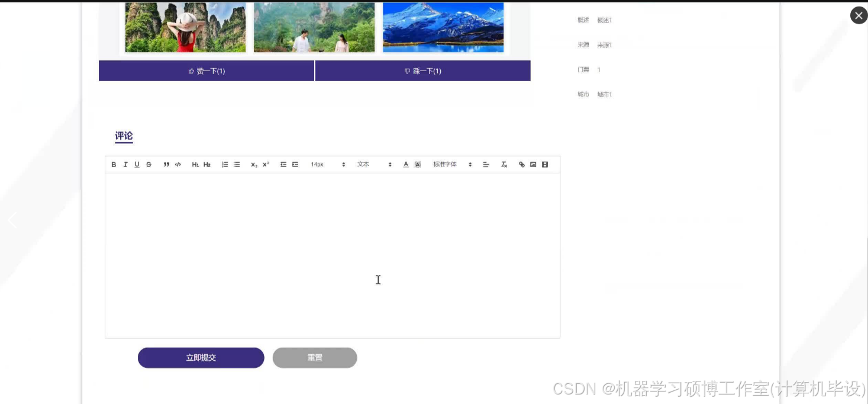Open the 文本 paragraph style dropdown

[x=375, y=165]
